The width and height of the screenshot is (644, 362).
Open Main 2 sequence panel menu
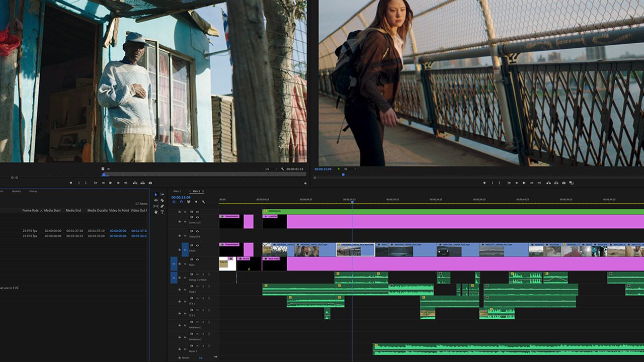pyautogui.click(x=203, y=191)
